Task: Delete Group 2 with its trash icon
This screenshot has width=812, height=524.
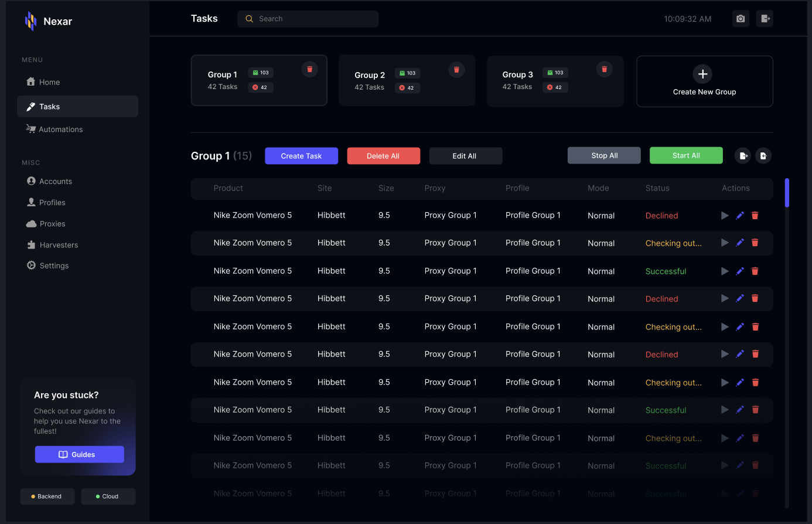Action: point(456,70)
